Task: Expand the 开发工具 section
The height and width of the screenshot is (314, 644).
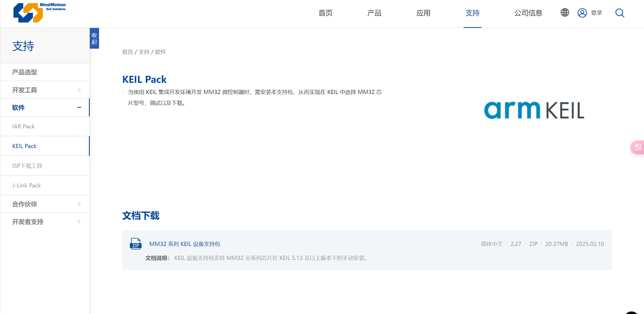Action: coord(79,90)
